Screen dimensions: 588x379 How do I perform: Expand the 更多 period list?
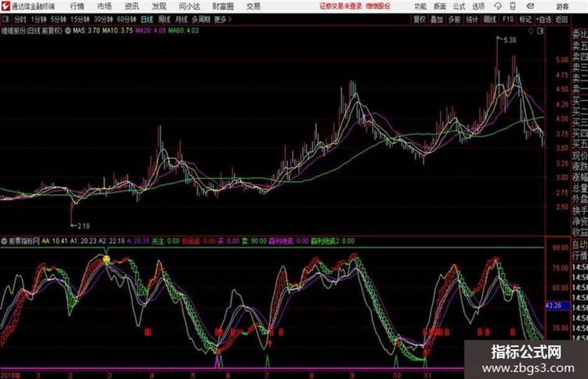coord(223,19)
